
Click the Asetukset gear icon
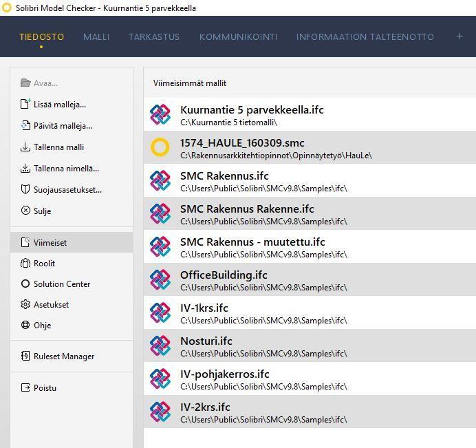click(x=25, y=304)
